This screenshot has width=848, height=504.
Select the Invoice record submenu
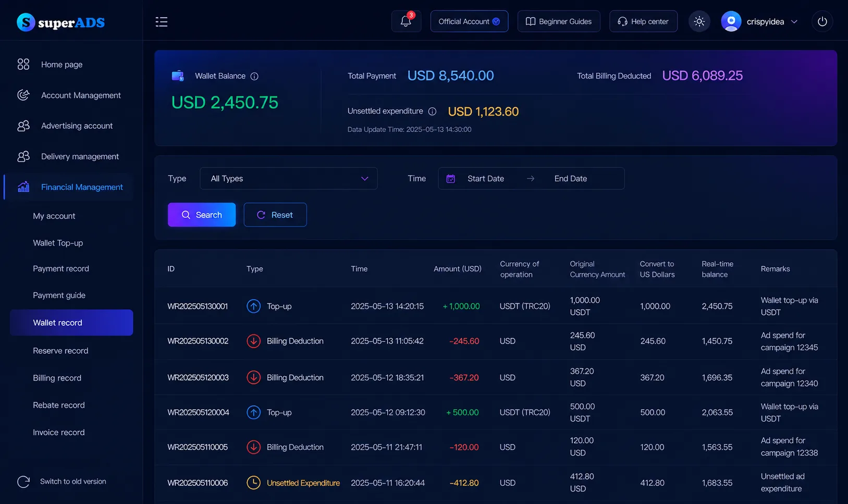tap(59, 432)
